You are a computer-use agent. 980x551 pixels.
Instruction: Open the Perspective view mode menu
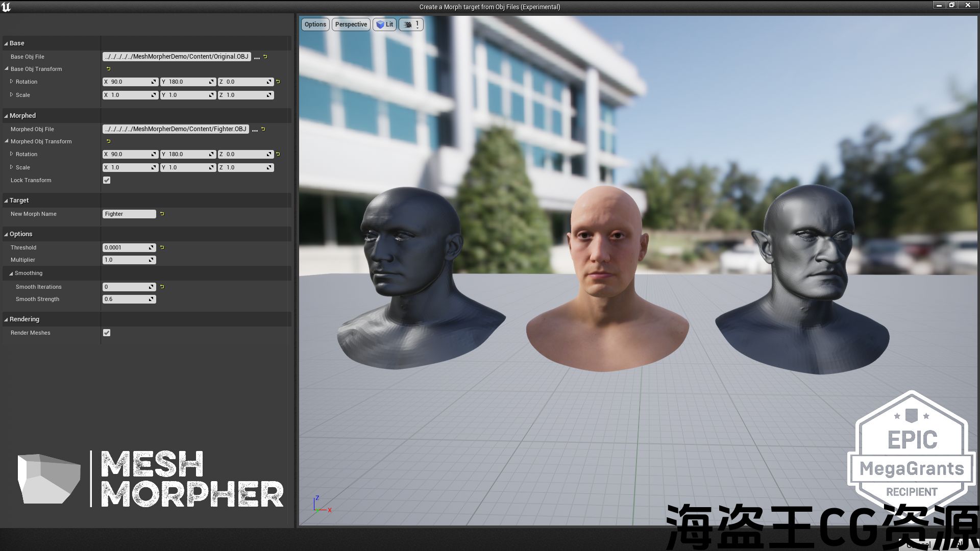(351, 24)
